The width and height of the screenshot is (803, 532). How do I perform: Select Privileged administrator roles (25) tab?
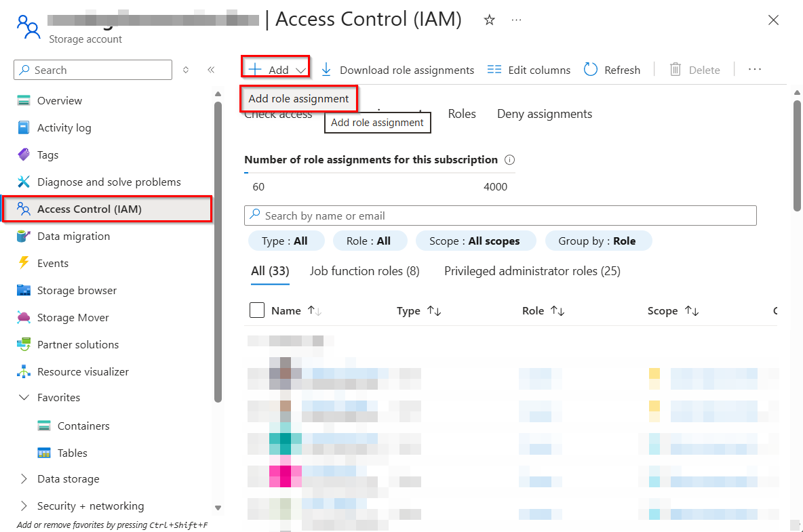click(532, 271)
